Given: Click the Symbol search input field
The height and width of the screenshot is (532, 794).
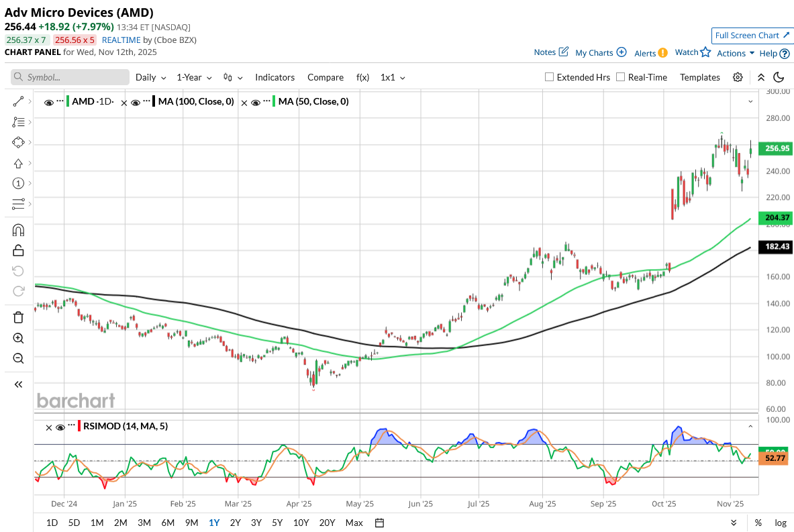Looking at the screenshot, I should (x=70, y=77).
